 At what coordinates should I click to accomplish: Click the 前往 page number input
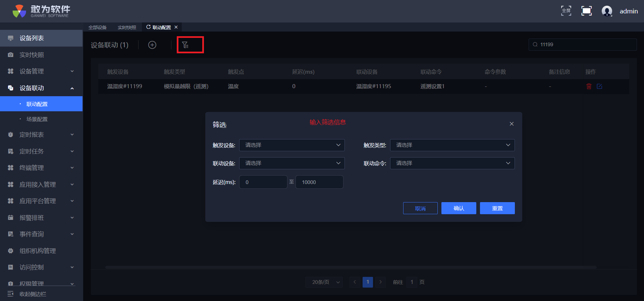click(x=412, y=282)
